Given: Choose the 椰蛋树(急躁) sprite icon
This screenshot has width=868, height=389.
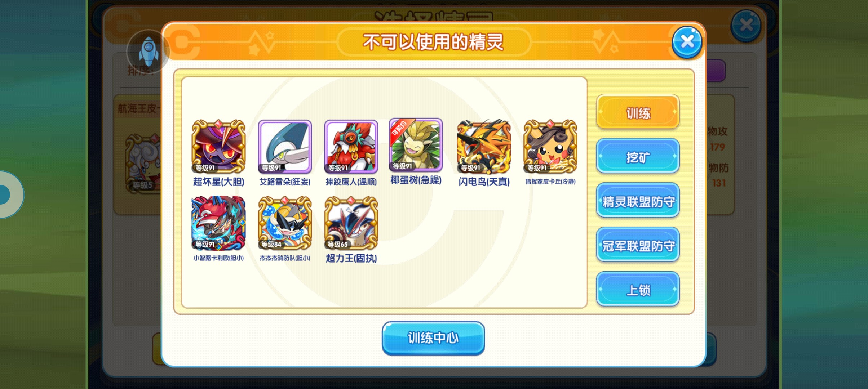Looking at the screenshot, I should pos(416,145).
